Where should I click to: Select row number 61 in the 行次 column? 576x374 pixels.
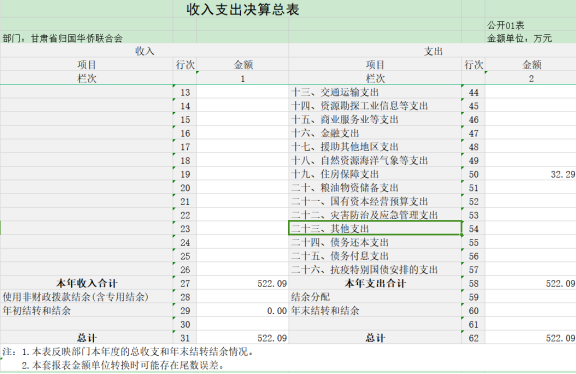point(473,324)
